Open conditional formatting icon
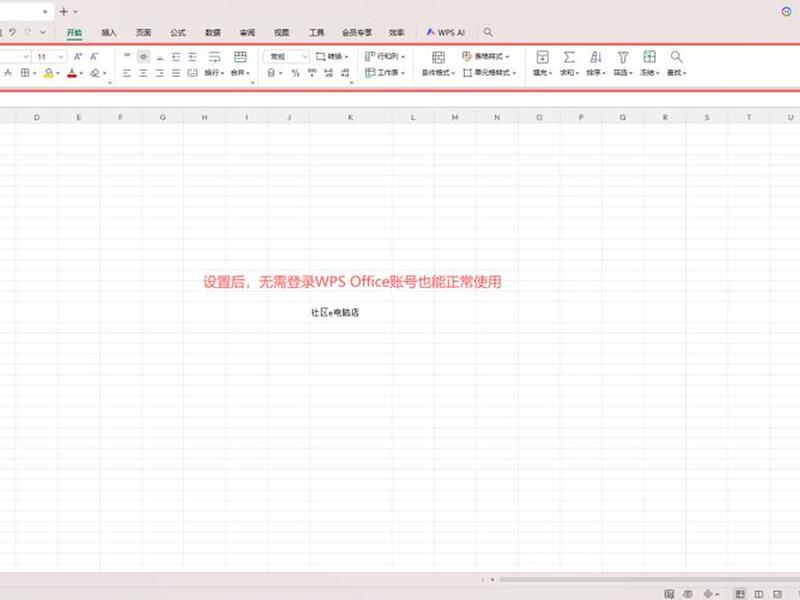Viewport: 800px width, 600px height. coord(438,57)
